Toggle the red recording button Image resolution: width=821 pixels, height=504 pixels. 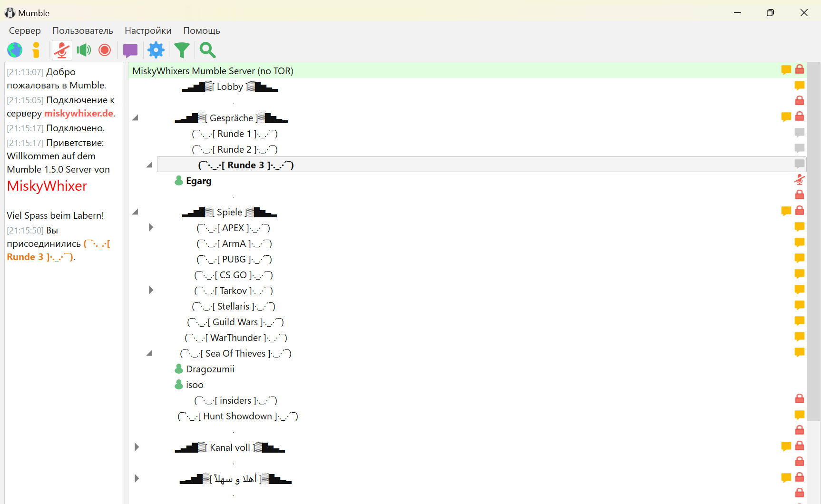pos(105,50)
